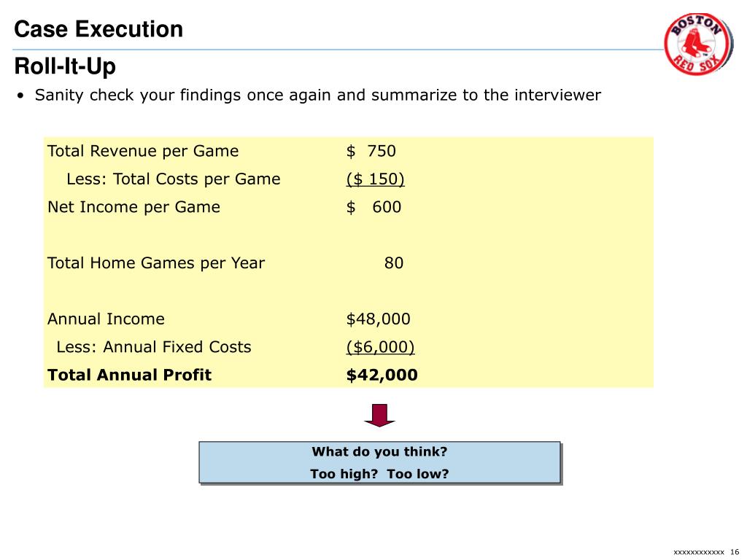Select the ($6,000) fixed costs figure
Image resolution: width=747 pixels, height=560 pixels.
click(380, 347)
